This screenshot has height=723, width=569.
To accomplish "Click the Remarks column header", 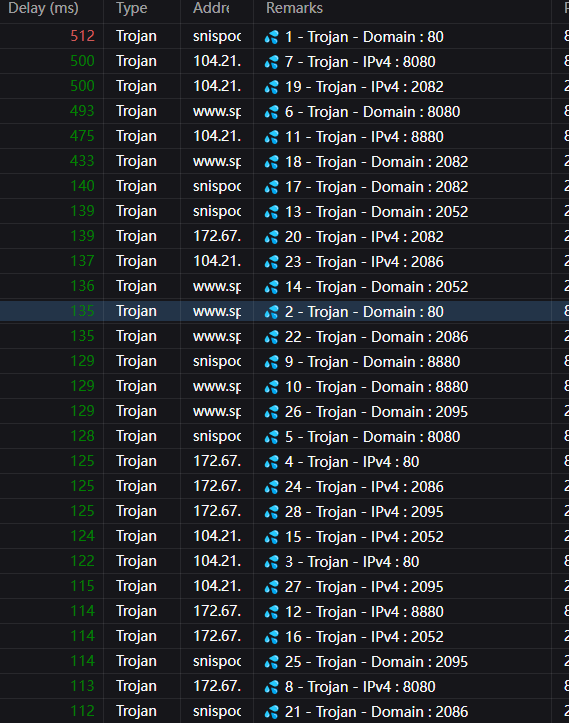I will [294, 8].
